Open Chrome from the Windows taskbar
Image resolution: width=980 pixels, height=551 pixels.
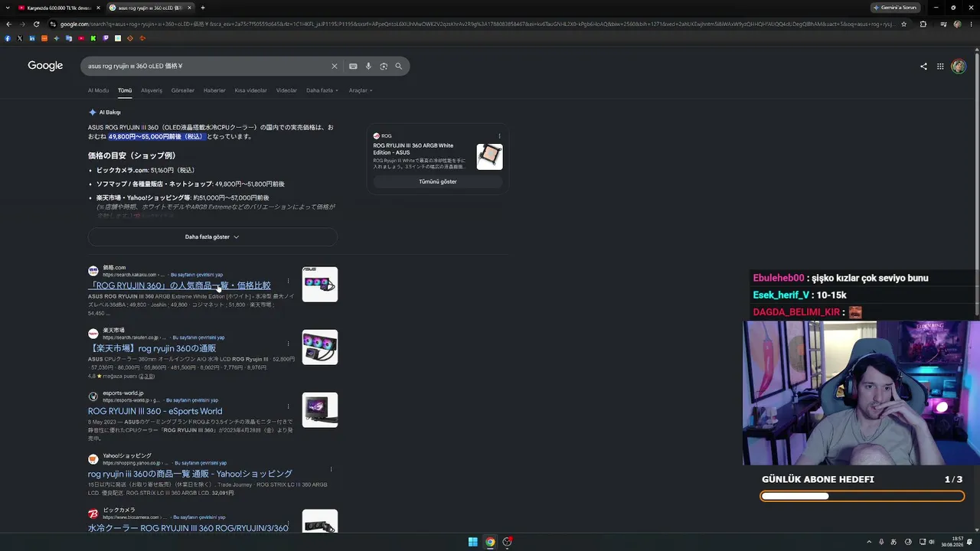pyautogui.click(x=490, y=542)
